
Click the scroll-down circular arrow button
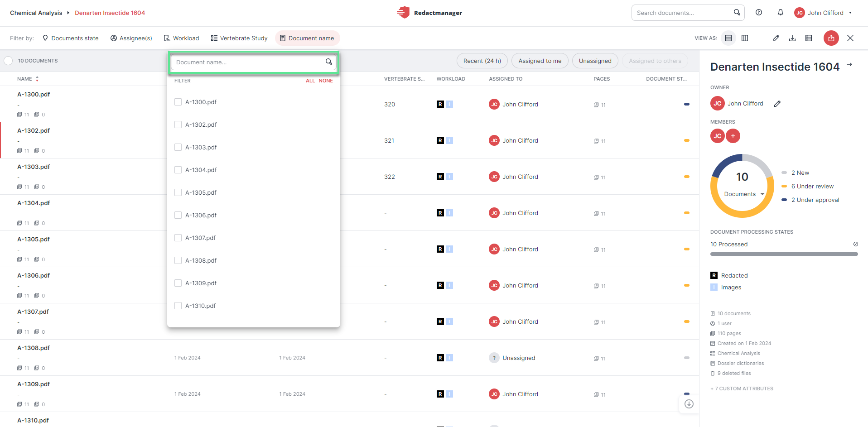point(689,404)
